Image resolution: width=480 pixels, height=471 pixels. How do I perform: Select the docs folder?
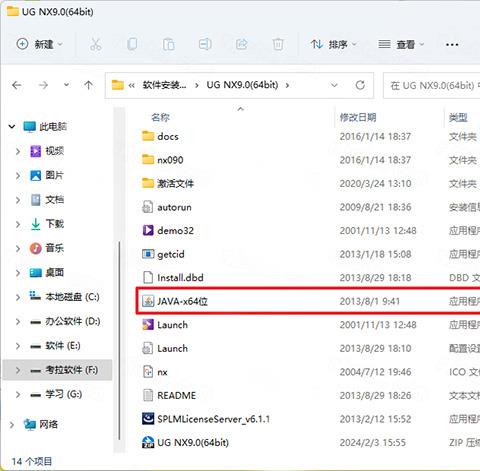(x=168, y=137)
